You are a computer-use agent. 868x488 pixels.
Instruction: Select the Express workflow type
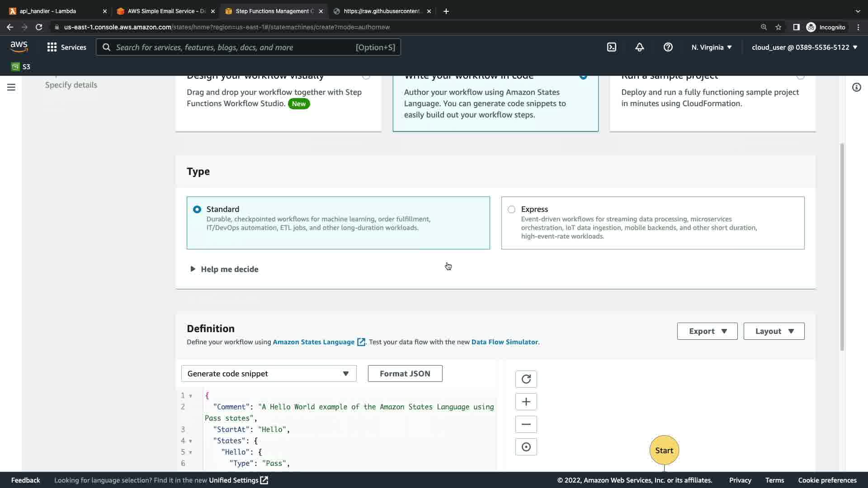[x=511, y=210]
